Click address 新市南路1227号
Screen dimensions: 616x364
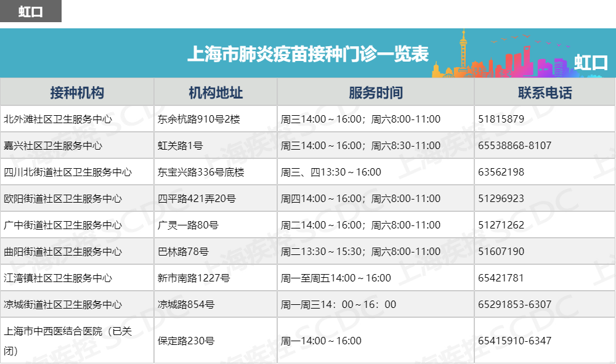[x=193, y=278]
